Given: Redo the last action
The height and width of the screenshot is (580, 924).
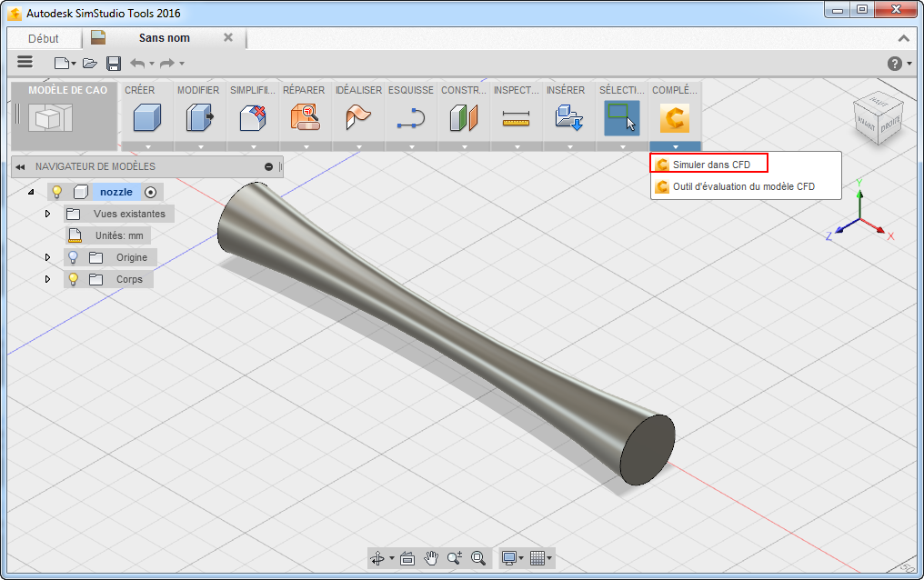Looking at the screenshot, I should [x=168, y=63].
